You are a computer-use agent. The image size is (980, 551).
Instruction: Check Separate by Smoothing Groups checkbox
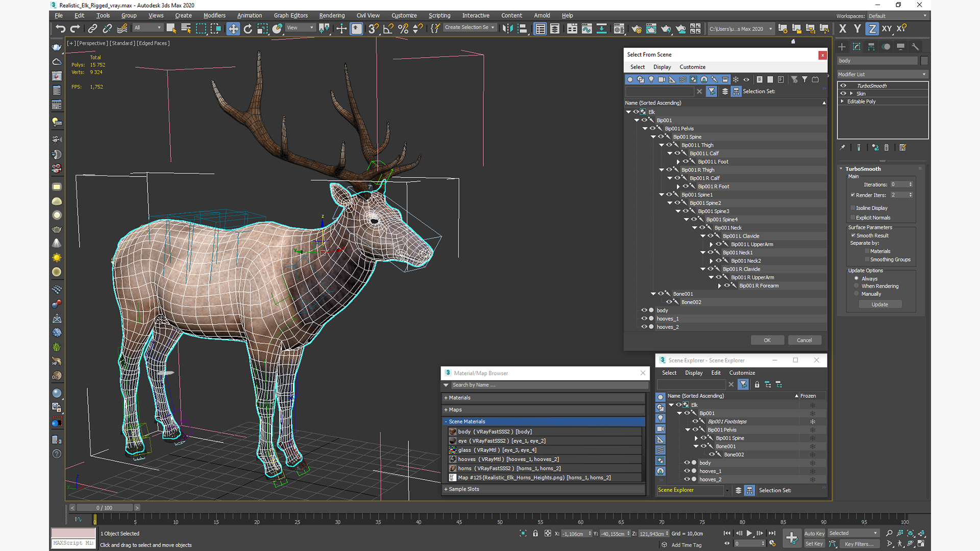pyautogui.click(x=867, y=259)
